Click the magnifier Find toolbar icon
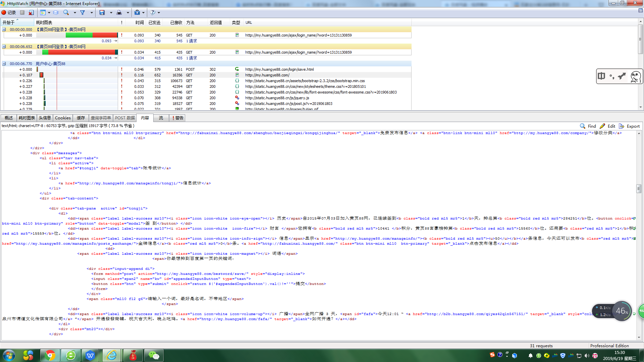644x362 pixels. click(66, 12)
